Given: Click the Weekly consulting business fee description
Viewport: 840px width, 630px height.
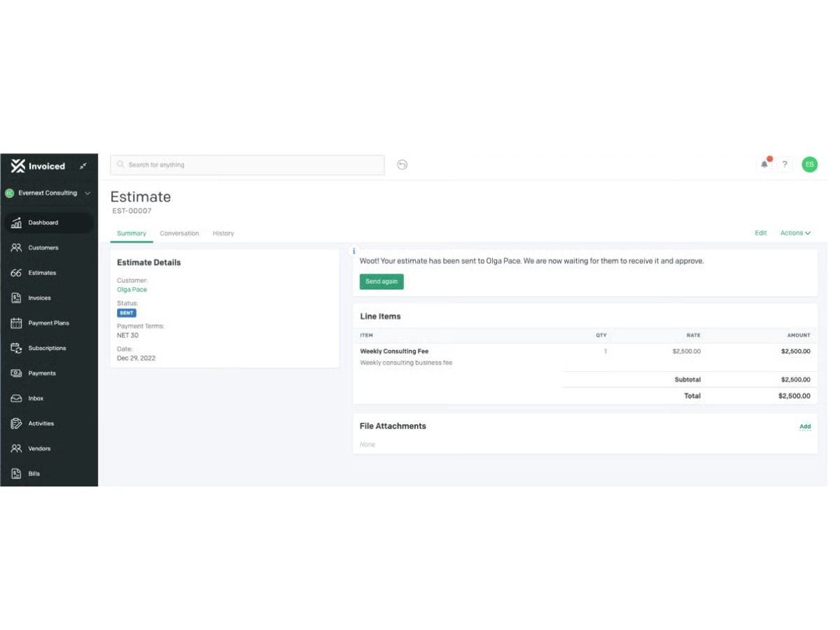Looking at the screenshot, I should (406, 363).
